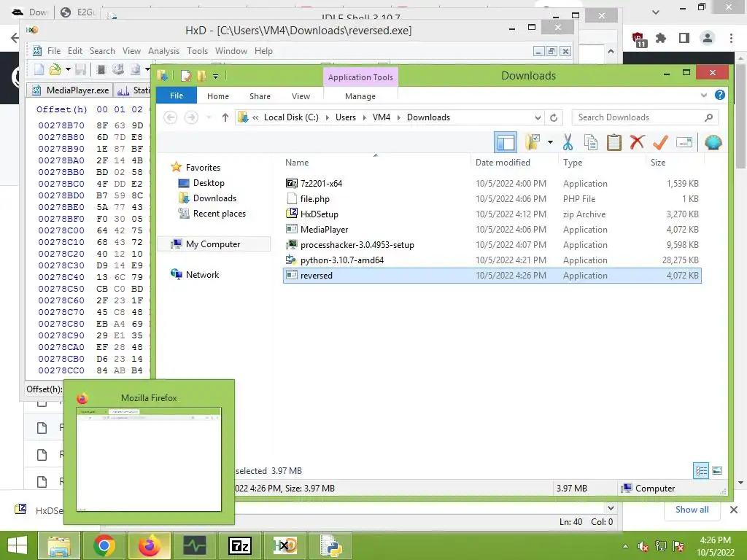Switch to the Explorer View ribbon tab
This screenshot has width=747, height=560.
point(301,96)
